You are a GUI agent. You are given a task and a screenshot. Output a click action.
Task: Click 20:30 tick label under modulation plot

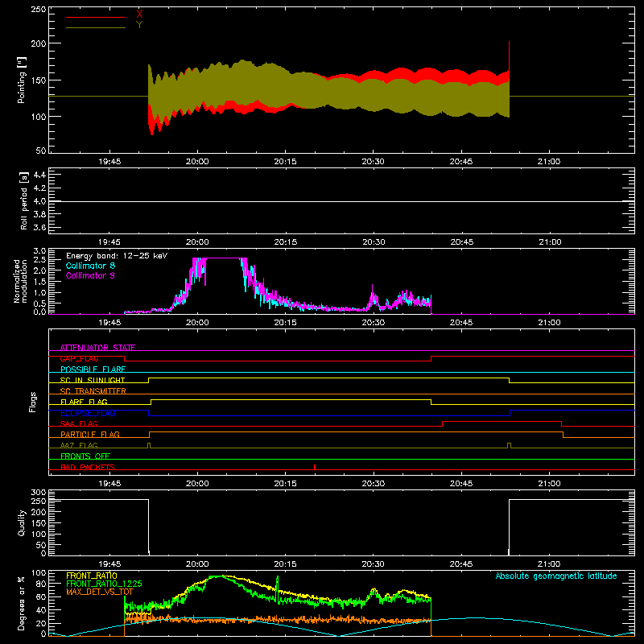click(x=374, y=323)
